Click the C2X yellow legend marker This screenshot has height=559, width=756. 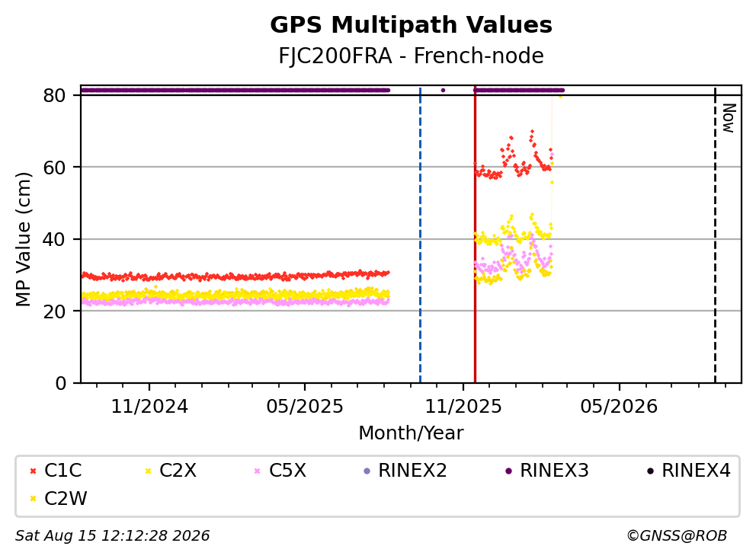[x=148, y=471]
